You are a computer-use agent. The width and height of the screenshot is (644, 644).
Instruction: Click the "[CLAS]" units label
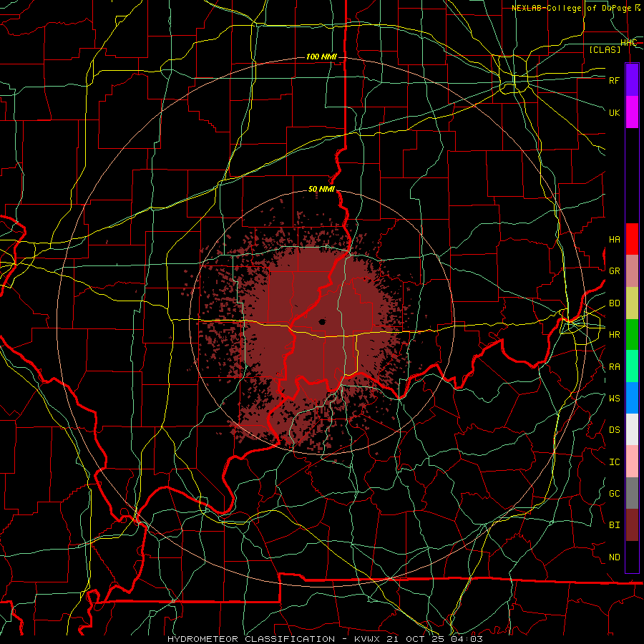(605, 49)
